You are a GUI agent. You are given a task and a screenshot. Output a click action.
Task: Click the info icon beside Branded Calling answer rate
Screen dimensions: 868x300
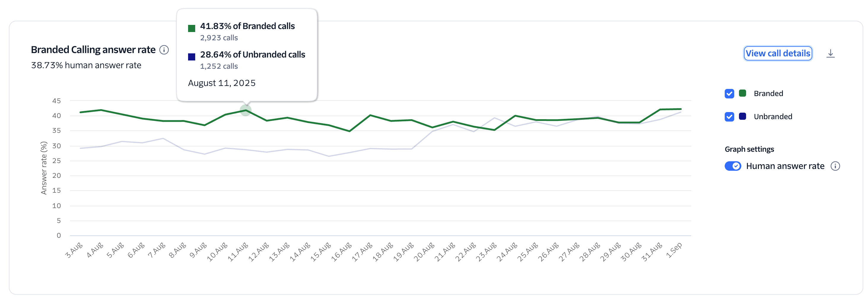click(164, 50)
